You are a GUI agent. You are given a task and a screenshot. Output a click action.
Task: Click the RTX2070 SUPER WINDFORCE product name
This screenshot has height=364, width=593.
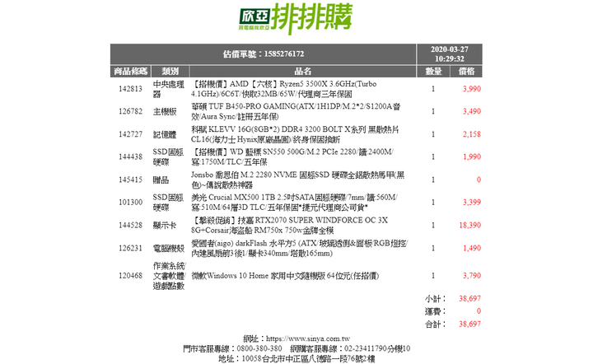click(289, 226)
